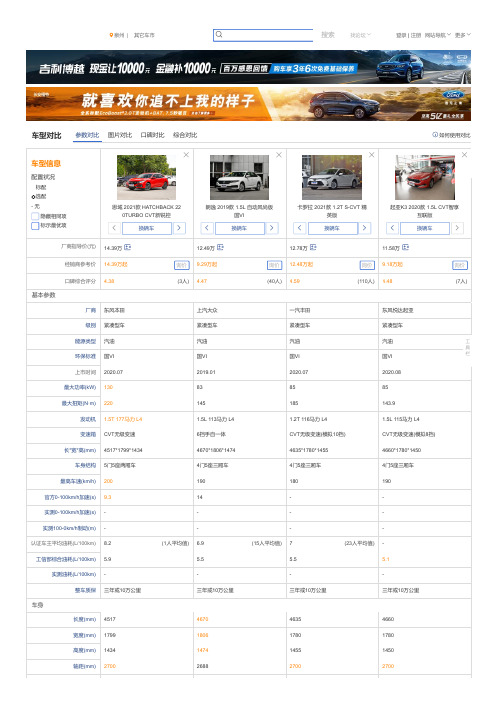497x703 pixels.
Task: Click the info icon by 如何使用对比
Action: click(435, 135)
